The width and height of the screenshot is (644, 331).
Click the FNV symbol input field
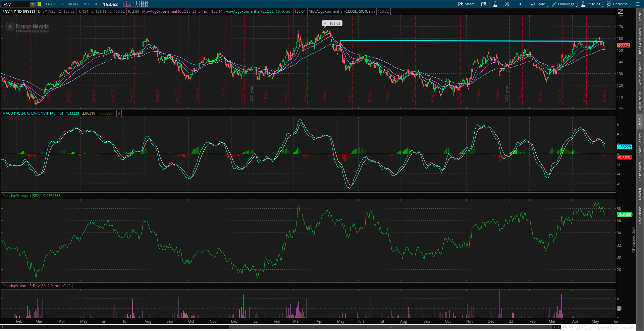coord(15,4)
